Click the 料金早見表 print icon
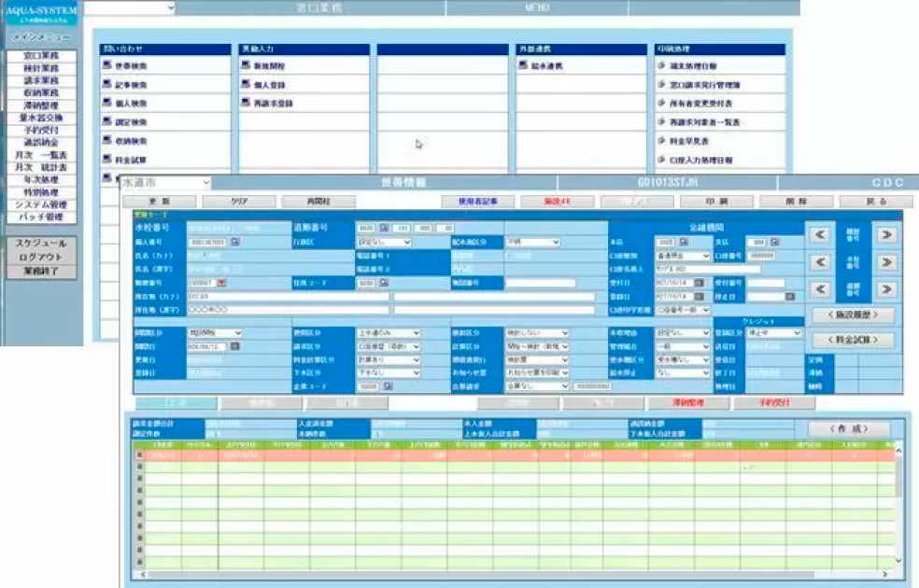 (x=662, y=141)
